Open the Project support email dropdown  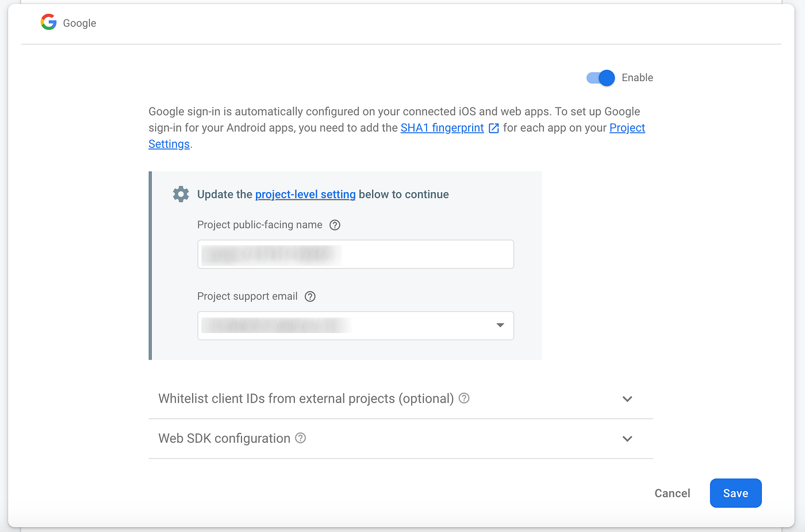coord(500,326)
